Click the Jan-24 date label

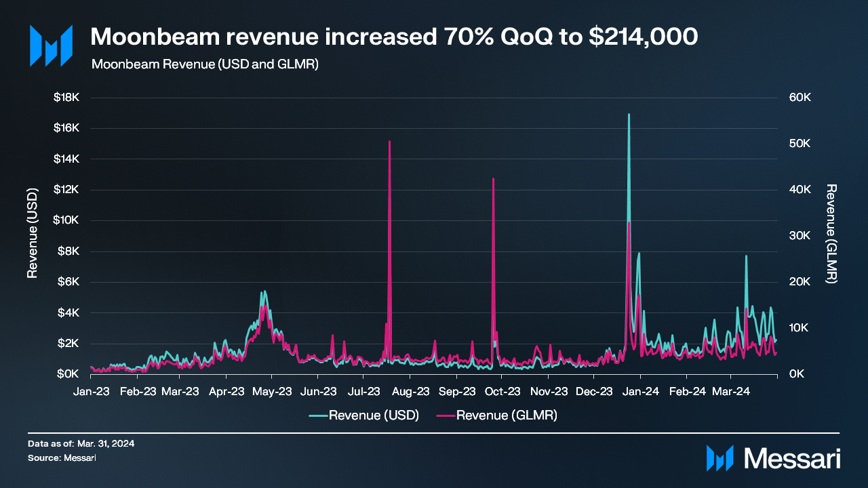coord(641,392)
